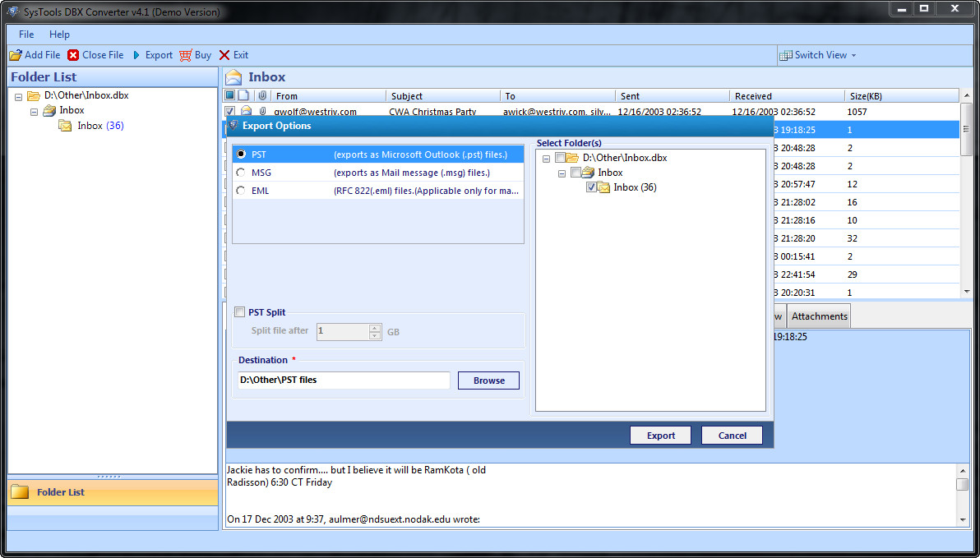Viewport: 980px width, 558px height.
Task: Collapse D:\Other\Inbox.dbx in the Folder List
Action: pyautogui.click(x=19, y=96)
